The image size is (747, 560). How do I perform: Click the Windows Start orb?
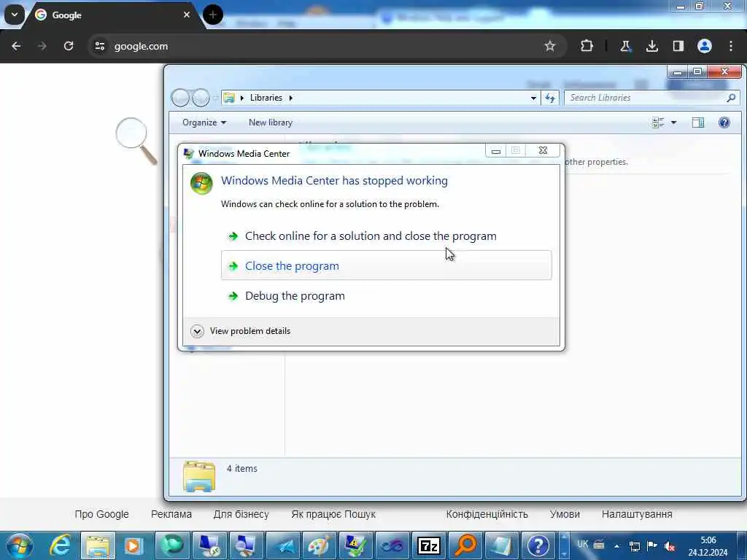click(x=20, y=545)
